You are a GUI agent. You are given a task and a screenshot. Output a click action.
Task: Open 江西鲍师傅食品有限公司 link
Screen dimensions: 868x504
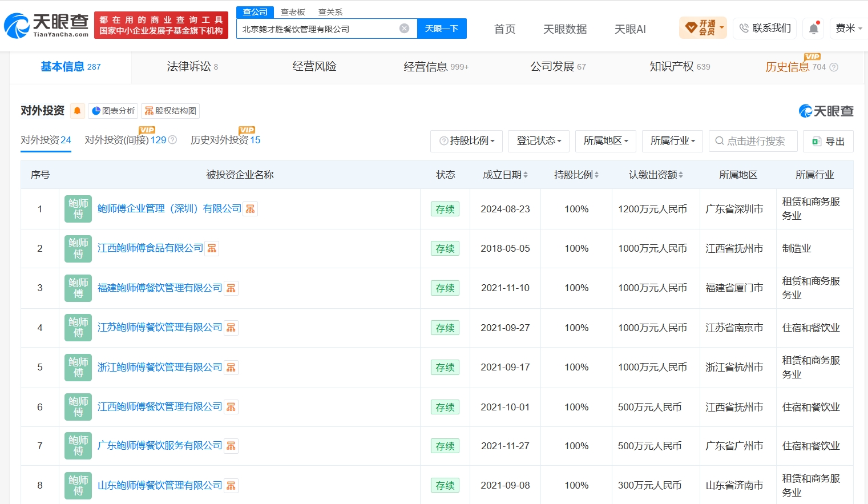click(x=150, y=248)
